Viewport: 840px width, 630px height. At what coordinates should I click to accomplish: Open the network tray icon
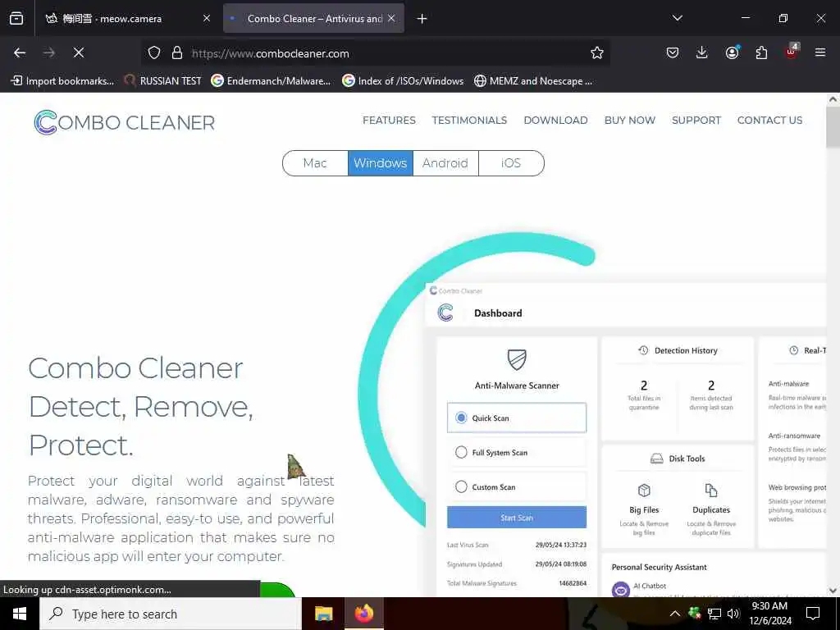point(714,614)
